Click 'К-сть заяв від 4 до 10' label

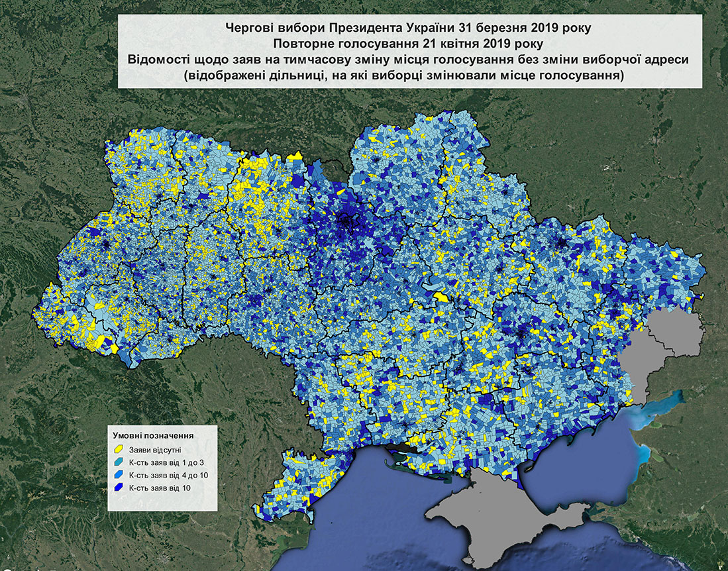pos(168,475)
